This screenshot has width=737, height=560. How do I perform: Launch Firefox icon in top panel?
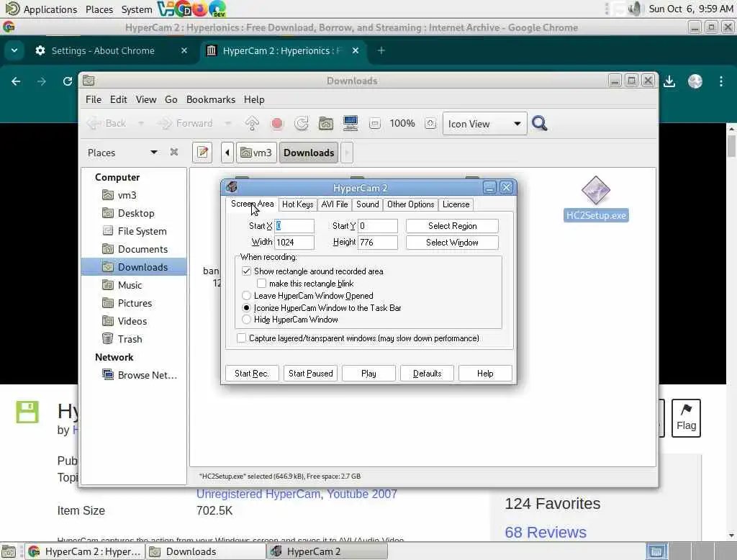(200, 9)
